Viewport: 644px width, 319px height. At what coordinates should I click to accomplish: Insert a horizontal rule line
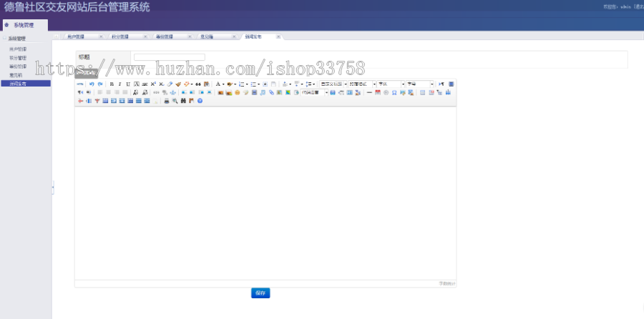369,92
